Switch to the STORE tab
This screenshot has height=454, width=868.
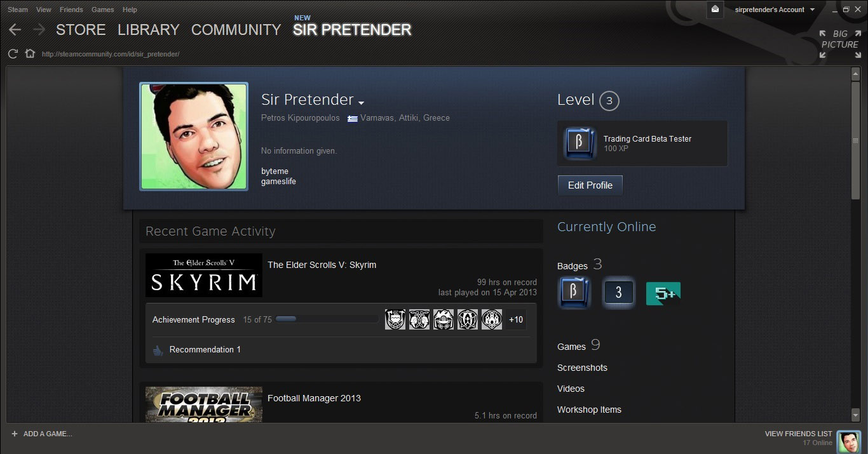point(81,30)
